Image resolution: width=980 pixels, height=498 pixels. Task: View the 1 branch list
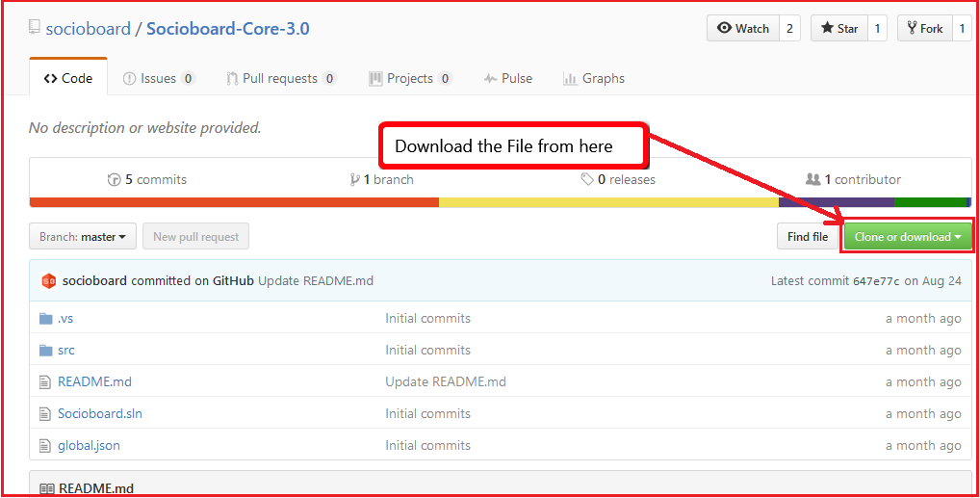click(382, 179)
